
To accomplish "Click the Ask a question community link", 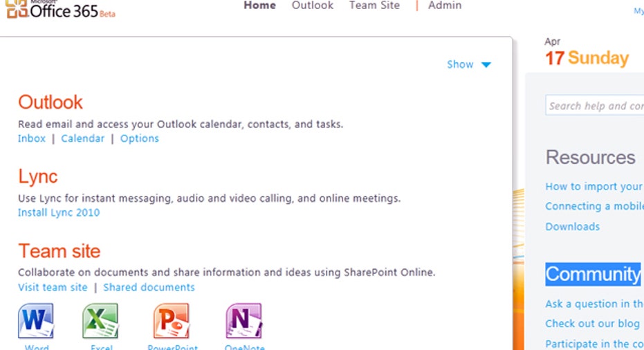I will click(594, 304).
